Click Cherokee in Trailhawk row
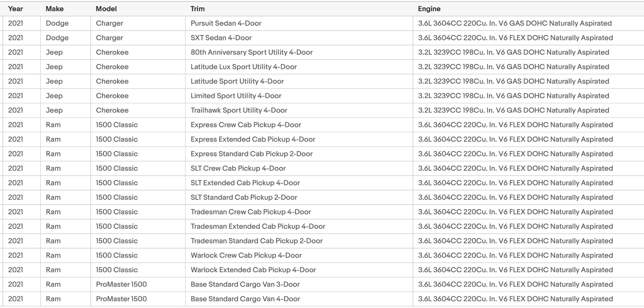 pyautogui.click(x=112, y=110)
